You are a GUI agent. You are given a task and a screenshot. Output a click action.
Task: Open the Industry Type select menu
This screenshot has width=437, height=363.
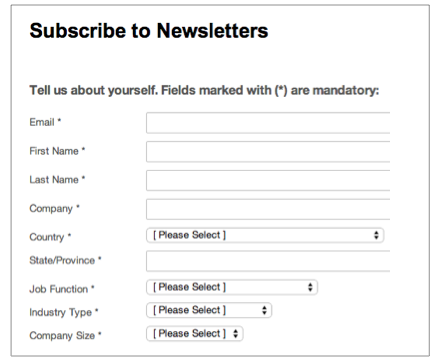click(209, 310)
